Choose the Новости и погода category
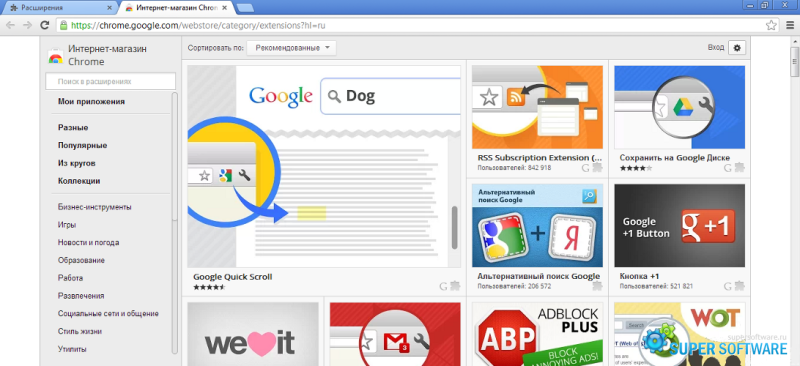This screenshot has height=366, width=800. 89,242
